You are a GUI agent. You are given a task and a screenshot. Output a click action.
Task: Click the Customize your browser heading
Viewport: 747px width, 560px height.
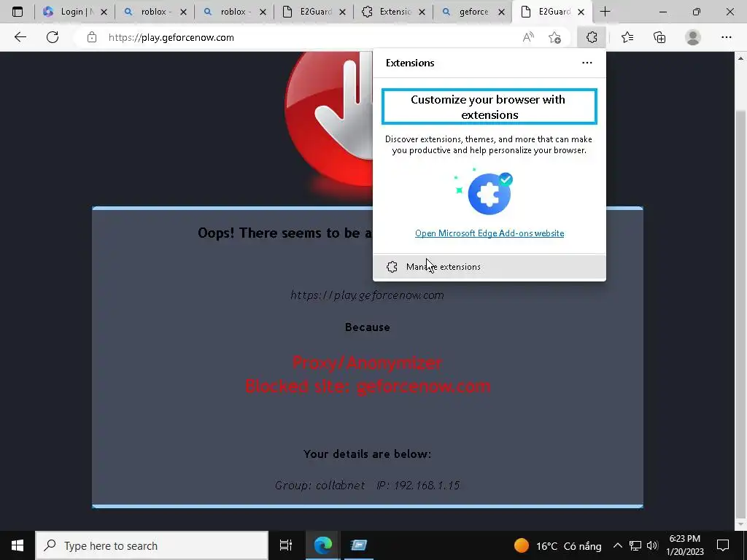(489, 106)
